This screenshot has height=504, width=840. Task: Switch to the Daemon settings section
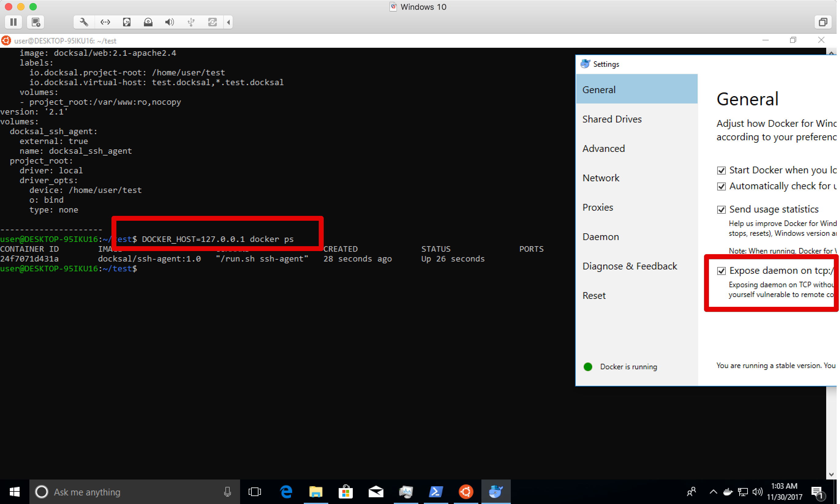[601, 236]
